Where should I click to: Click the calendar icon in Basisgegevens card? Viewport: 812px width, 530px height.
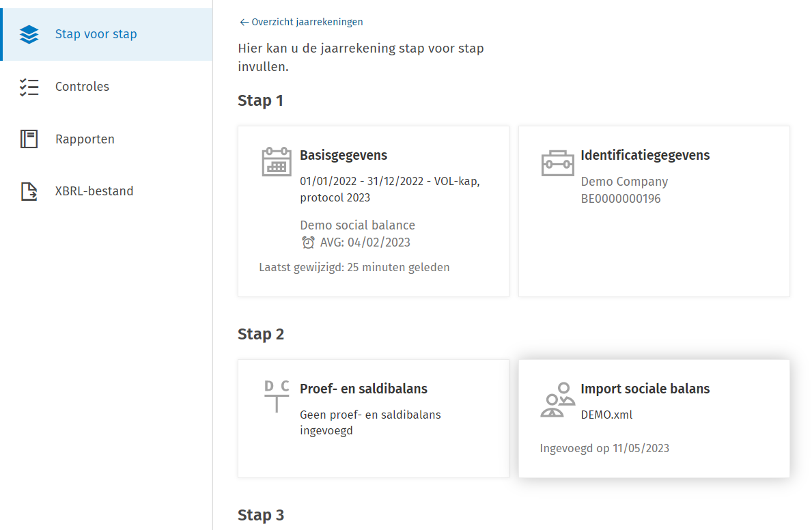coord(277,162)
